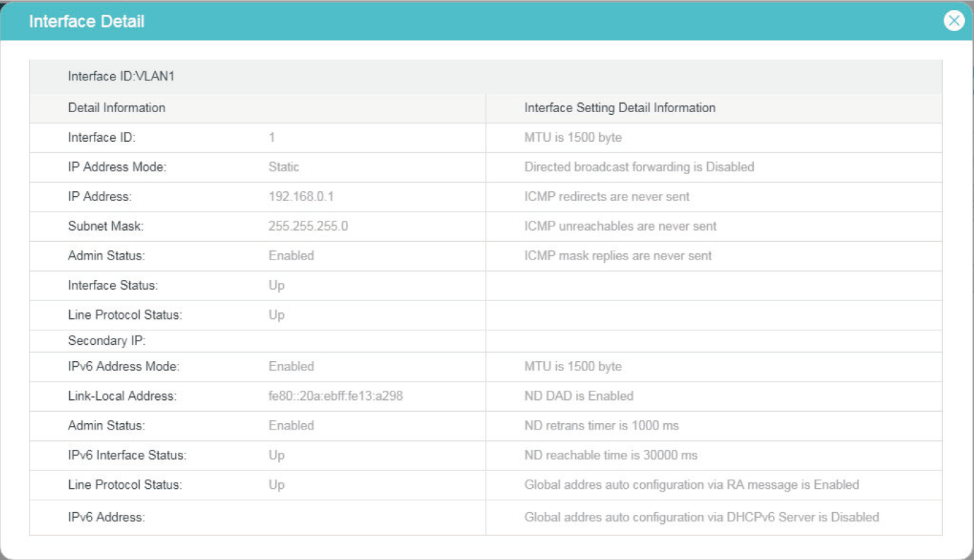Screen dimensions: 974x560
Task: Close the Interface Detail dialog
Action: coord(954,21)
